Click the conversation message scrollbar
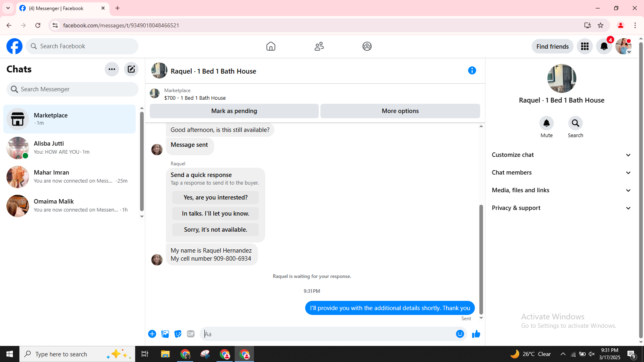The image size is (644, 362). (x=481, y=259)
